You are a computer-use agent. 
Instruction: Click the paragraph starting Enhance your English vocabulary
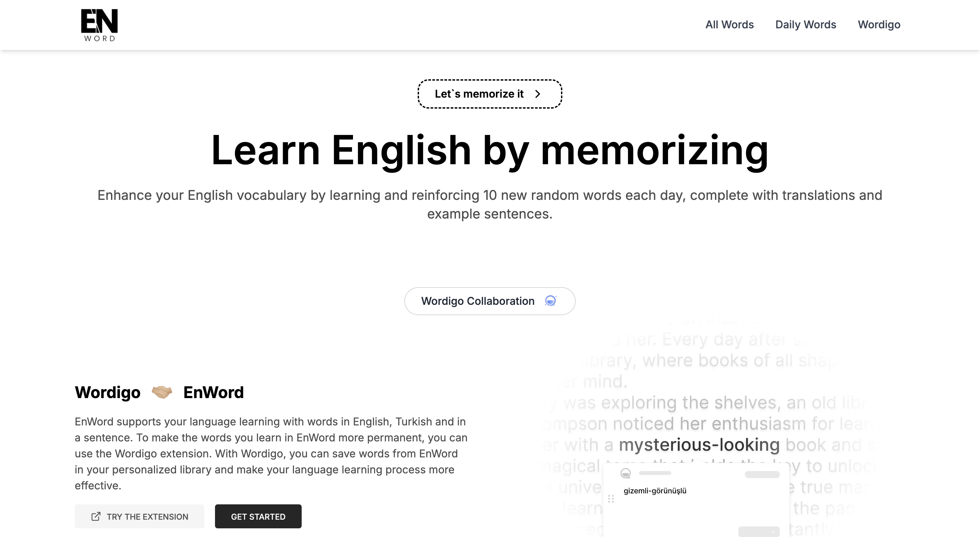coord(490,204)
